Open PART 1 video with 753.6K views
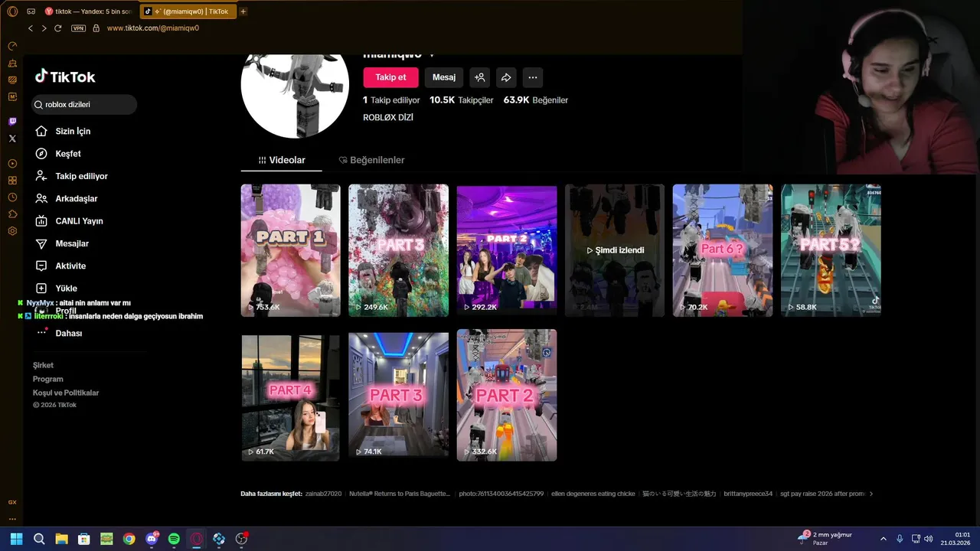The width and height of the screenshot is (980, 551). pyautogui.click(x=291, y=250)
